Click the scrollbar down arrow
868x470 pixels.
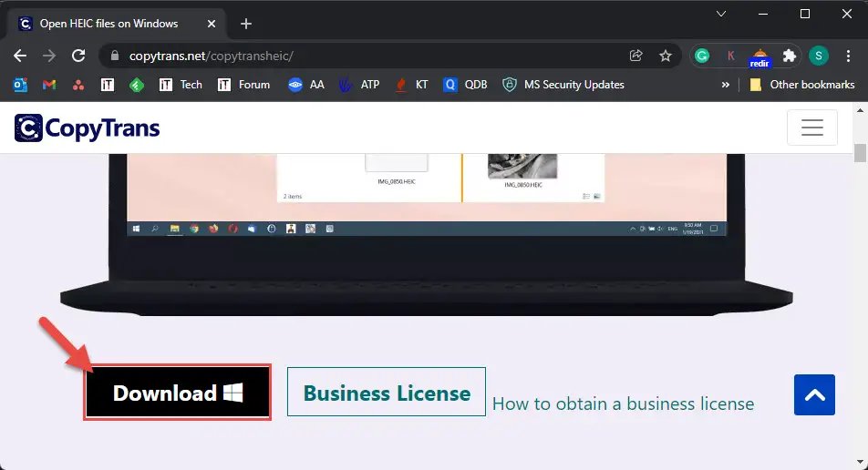click(x=860, y=462)
